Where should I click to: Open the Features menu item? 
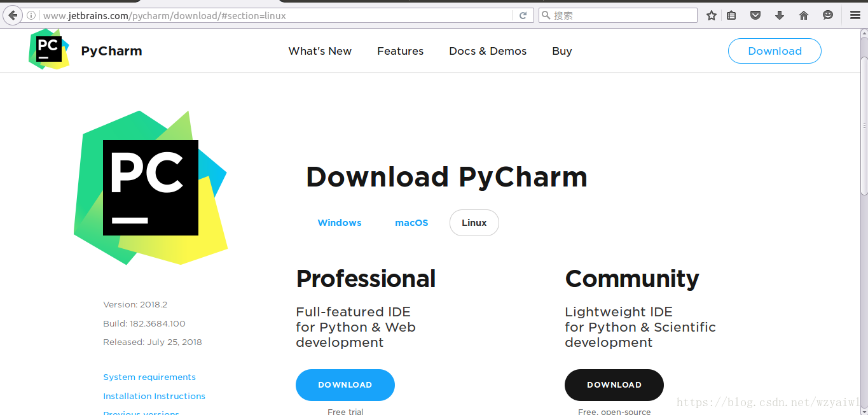(x=400, y=51)
